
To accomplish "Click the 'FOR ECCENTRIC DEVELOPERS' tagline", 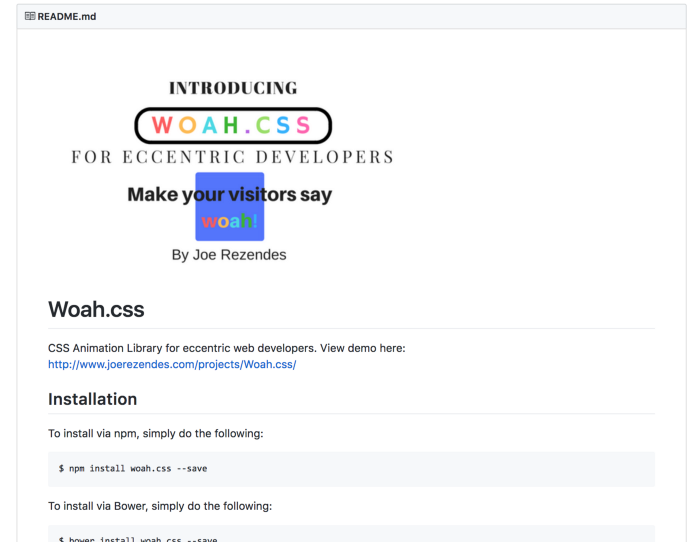I will pos(232,157).
